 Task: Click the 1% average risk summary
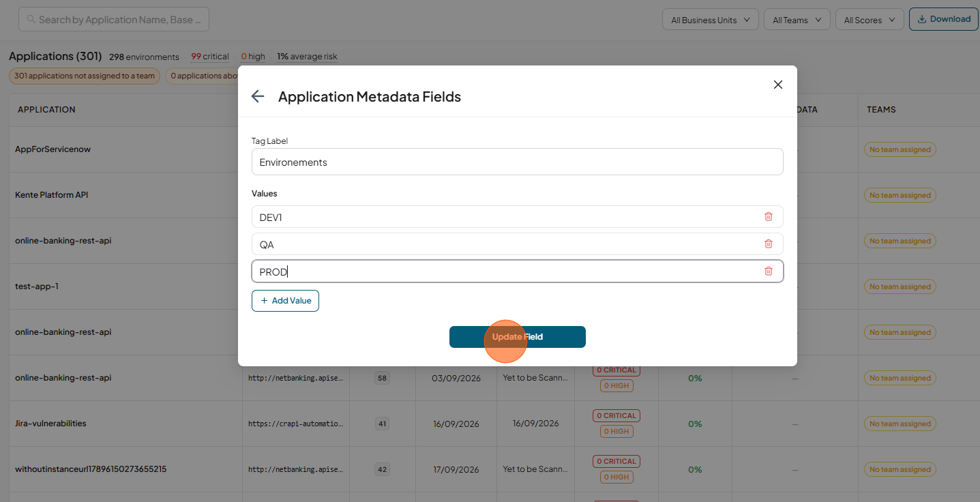point(307,57)
